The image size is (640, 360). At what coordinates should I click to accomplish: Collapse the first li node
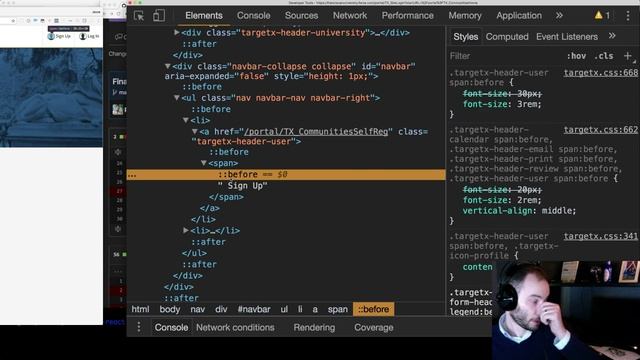click(x=186, y=120)
